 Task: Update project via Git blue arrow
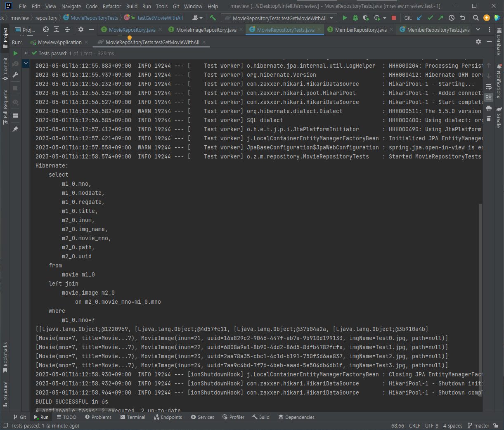(x=419, y=18)
